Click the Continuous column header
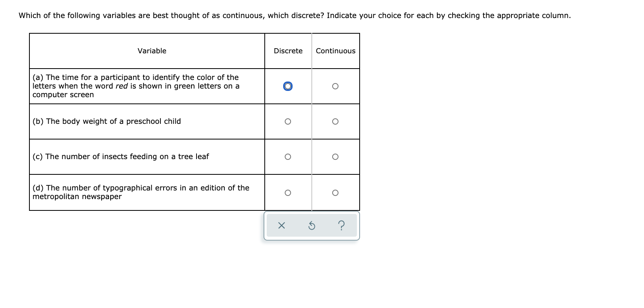This screenshot has width=644, height=308. point(336,51)
